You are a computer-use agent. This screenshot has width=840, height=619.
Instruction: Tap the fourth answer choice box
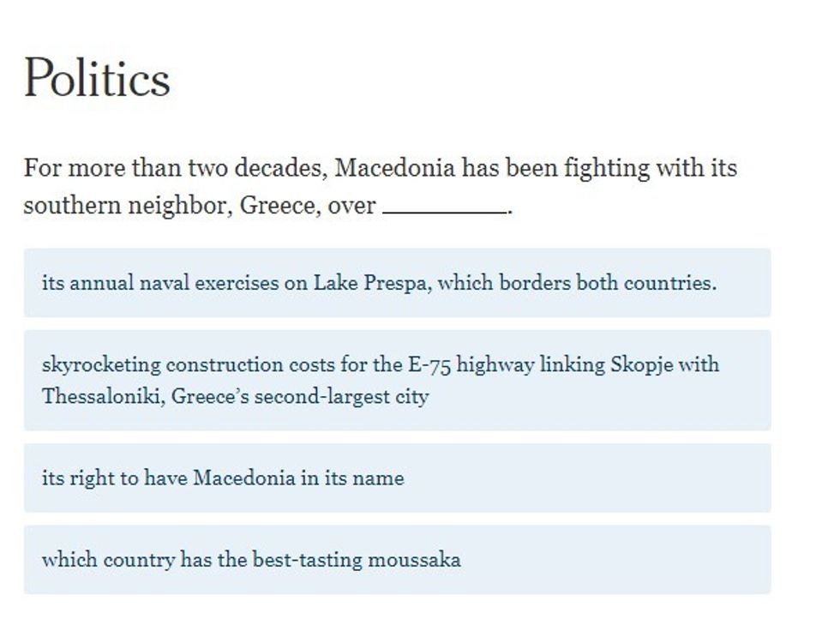(396, 561)
